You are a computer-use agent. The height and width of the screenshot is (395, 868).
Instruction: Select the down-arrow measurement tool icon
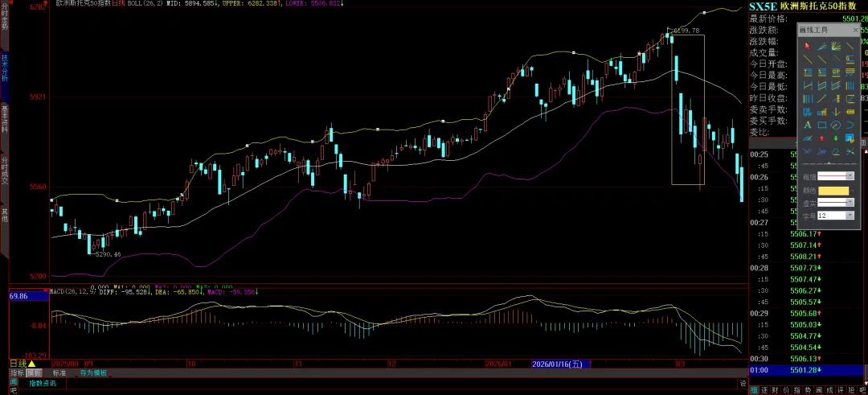[835, 112]
